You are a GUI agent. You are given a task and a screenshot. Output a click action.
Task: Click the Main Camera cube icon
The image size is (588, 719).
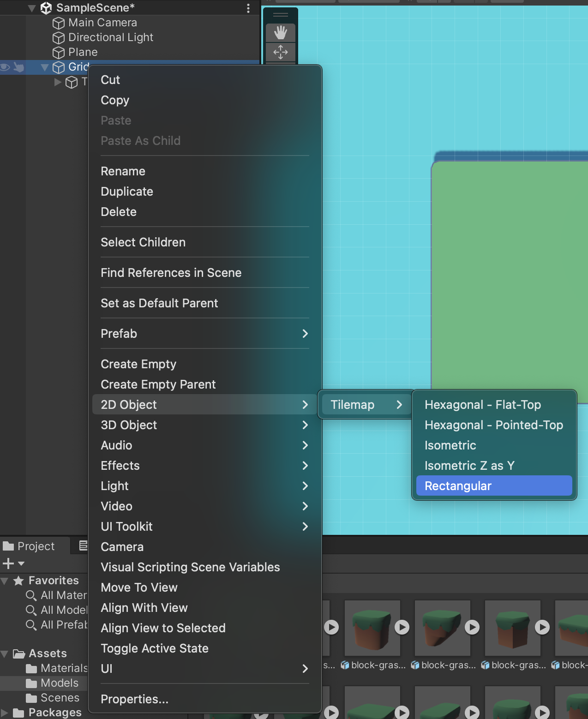pos(59,23)
